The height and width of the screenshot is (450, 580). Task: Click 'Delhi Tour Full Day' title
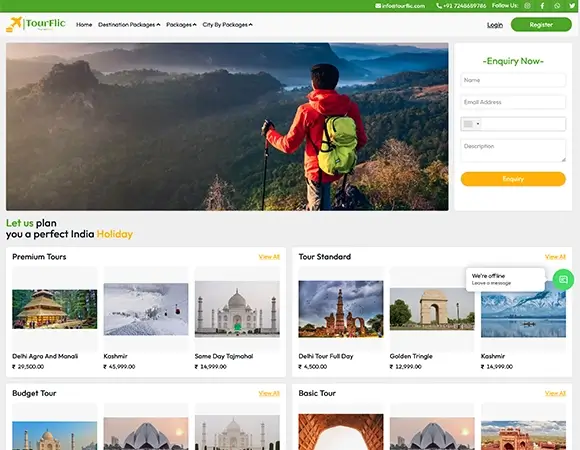click(326, 356)
